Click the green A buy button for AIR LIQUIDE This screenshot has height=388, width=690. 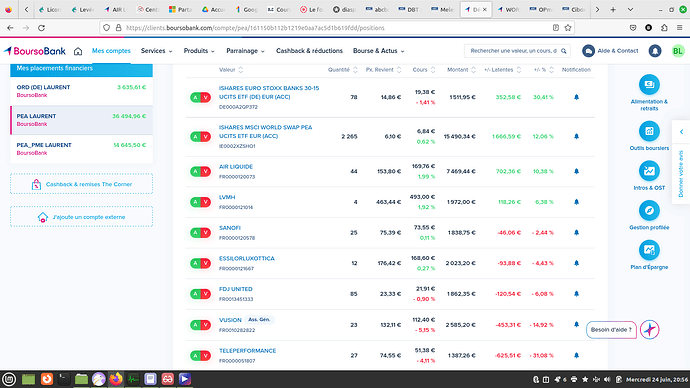pyautogui.click(x=195, y=172)
